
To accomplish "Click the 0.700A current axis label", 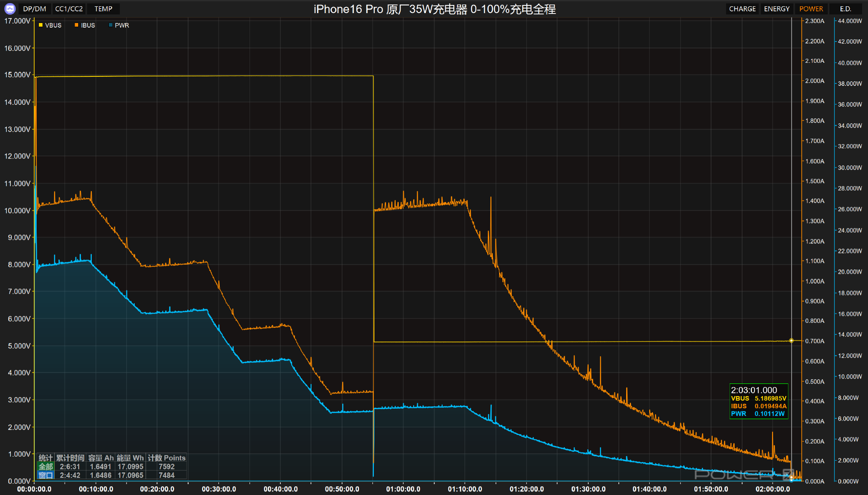I will (815, 341).
